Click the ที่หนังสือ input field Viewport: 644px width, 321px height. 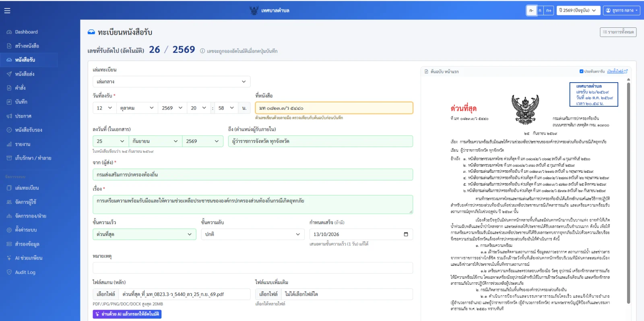(334, 108)
